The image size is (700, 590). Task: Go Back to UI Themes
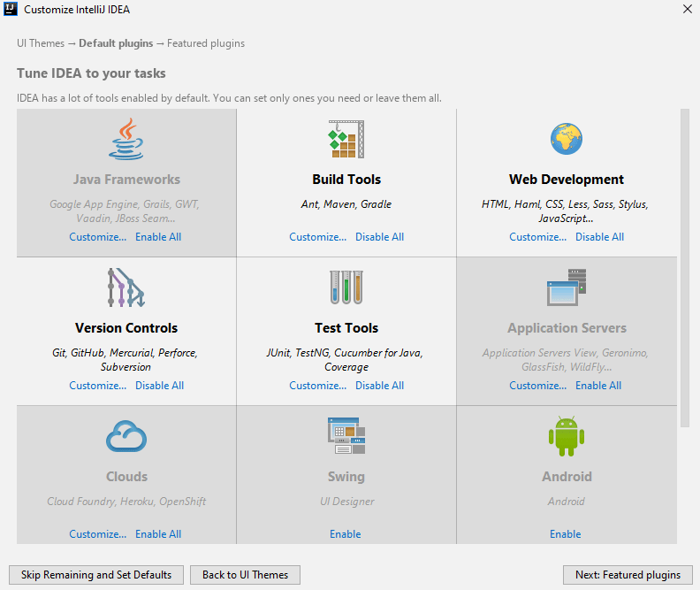point(245,575)
